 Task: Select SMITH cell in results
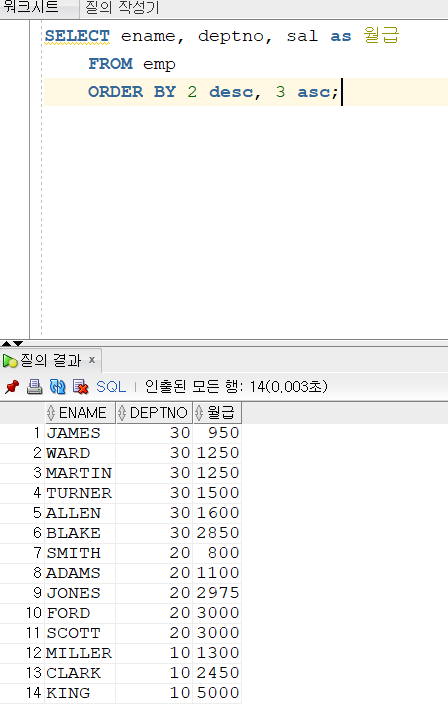(80, 553)
